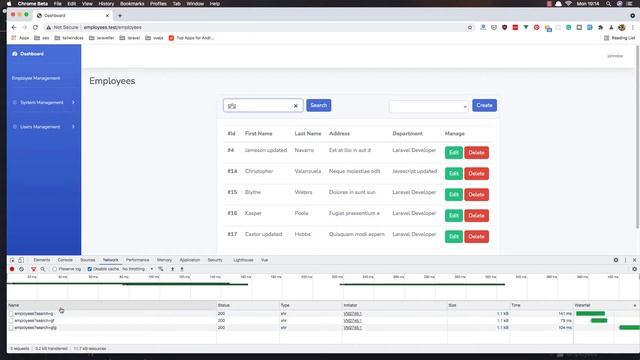Open the Application tab
Screen dimensions: 640x360
pyautogui.click(x=190, y=260)
